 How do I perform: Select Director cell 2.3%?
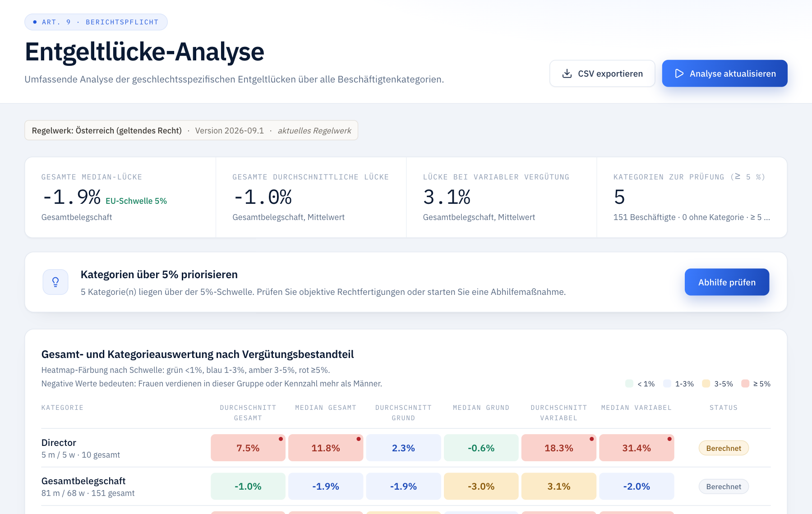coord(403,448)
